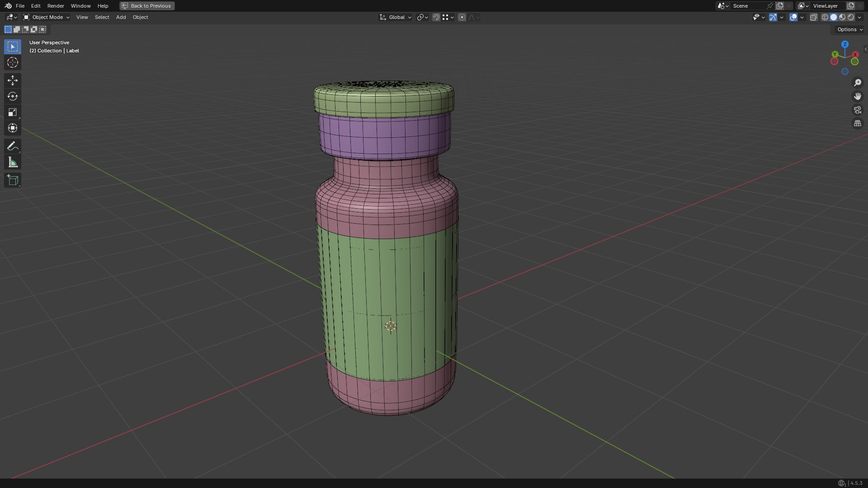Image resolution: width=868 pixels, height=488 pixels.
Task: Click the new view layer icon
Action: (x=851, y=6)
